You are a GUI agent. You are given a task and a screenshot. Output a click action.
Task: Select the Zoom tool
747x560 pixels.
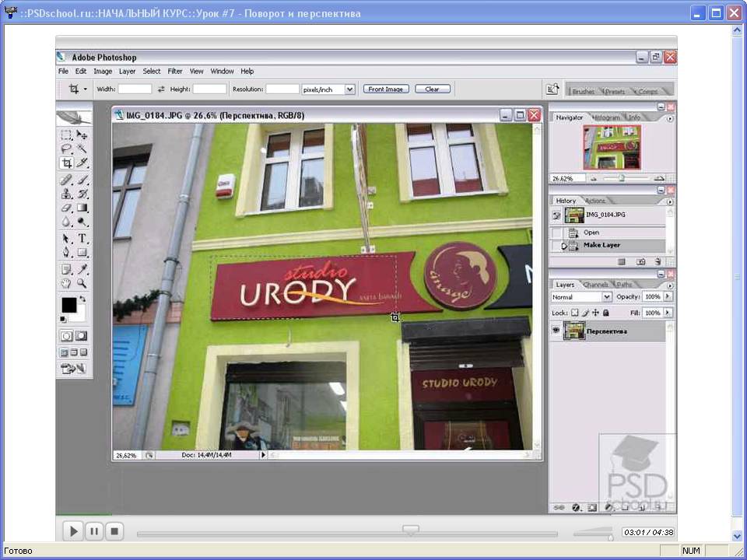tap(82, 283)
